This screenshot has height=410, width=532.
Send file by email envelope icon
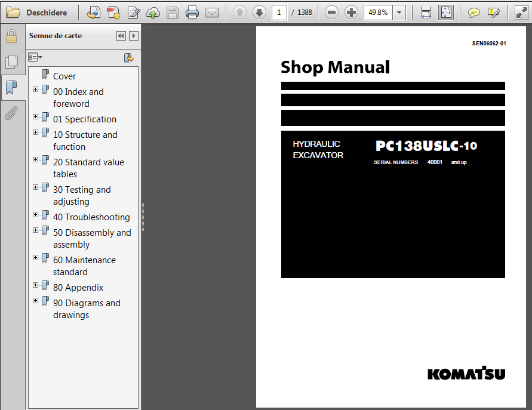(x=212, y=13)
